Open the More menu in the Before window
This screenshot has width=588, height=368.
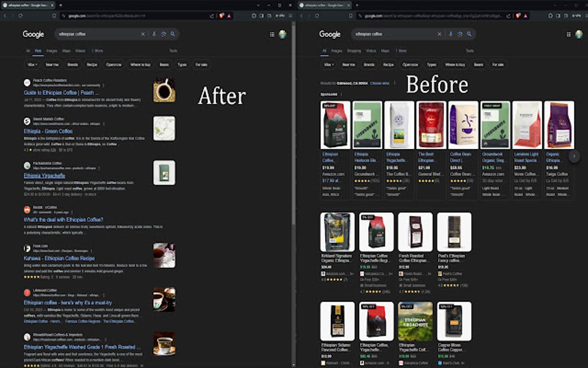click(x=401, y=51)
